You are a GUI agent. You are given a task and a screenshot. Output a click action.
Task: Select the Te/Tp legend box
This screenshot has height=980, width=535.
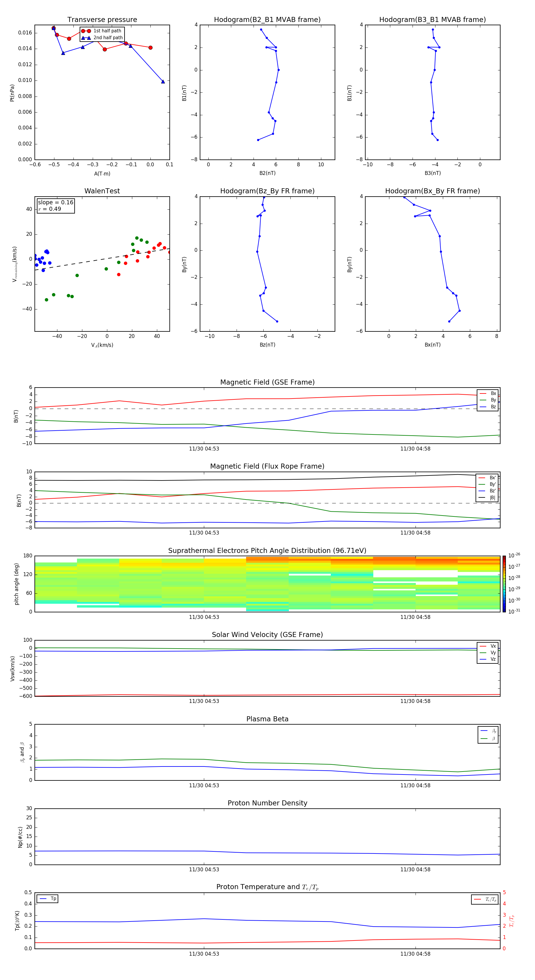click(x=485, y=900)
